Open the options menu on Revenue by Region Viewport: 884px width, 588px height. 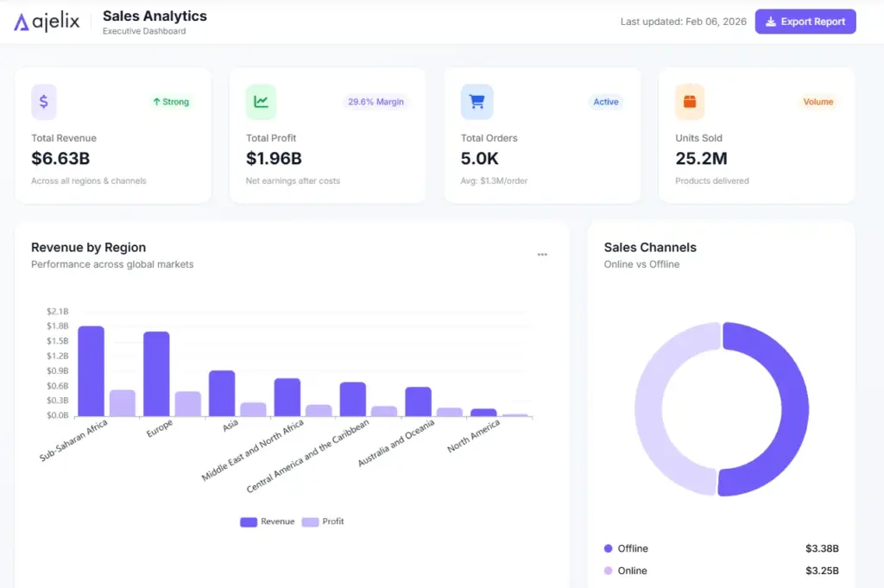click(x=542, y=254)
